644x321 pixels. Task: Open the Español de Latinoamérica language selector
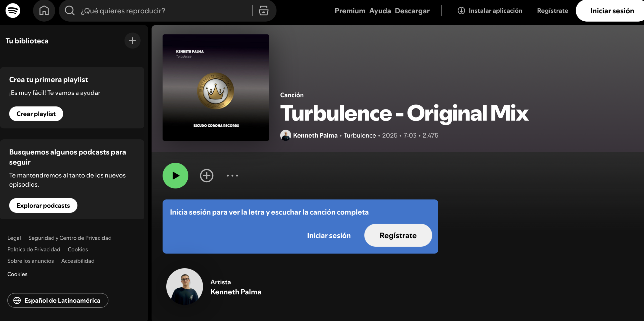[x=58, y=300]
